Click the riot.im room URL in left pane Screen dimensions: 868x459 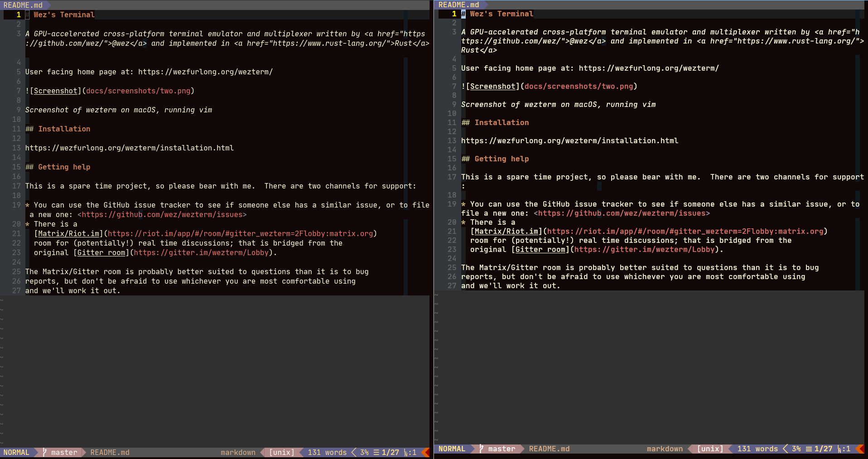241,233
